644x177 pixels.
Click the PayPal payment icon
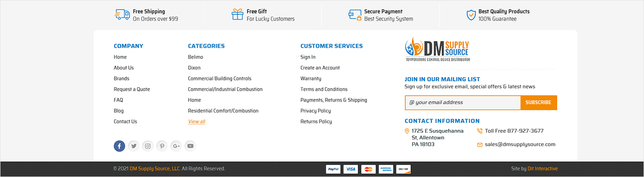click(x=333, y=169)
